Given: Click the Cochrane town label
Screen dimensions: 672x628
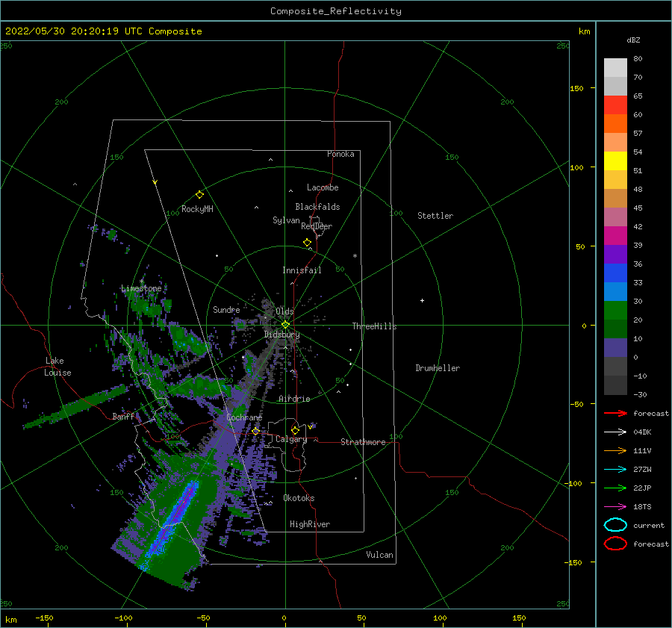Looking at the screenshot, I should point(244,417).
